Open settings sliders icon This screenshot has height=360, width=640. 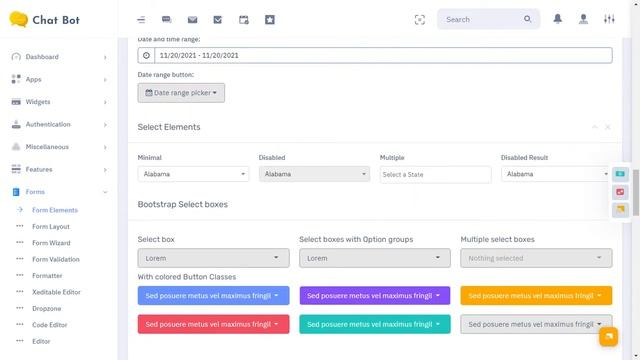(x=609, y=19)
